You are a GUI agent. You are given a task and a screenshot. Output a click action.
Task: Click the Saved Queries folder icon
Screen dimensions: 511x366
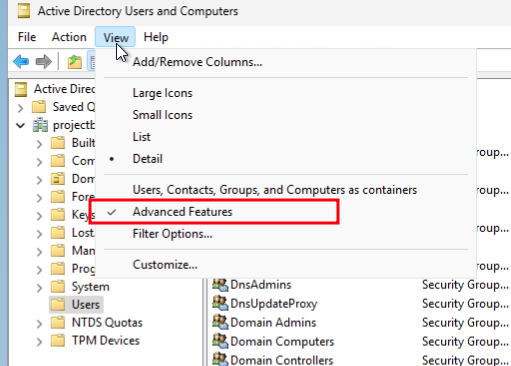39,107
